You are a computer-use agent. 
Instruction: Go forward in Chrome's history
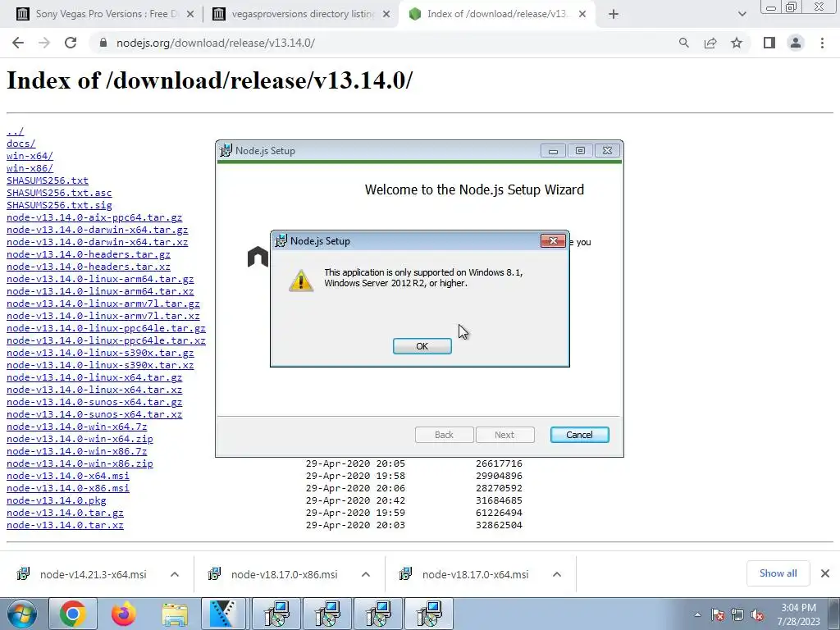44,43
